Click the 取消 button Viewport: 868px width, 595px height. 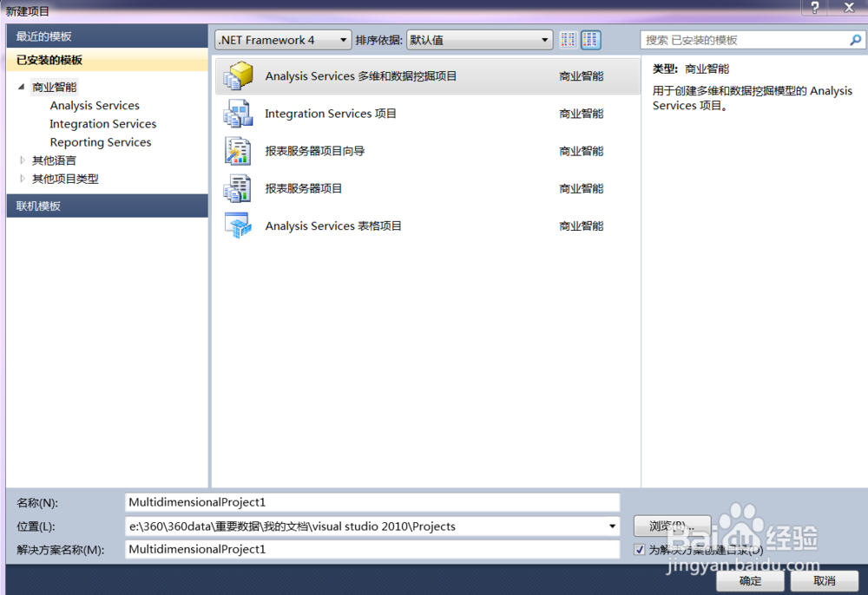[825, 581]
